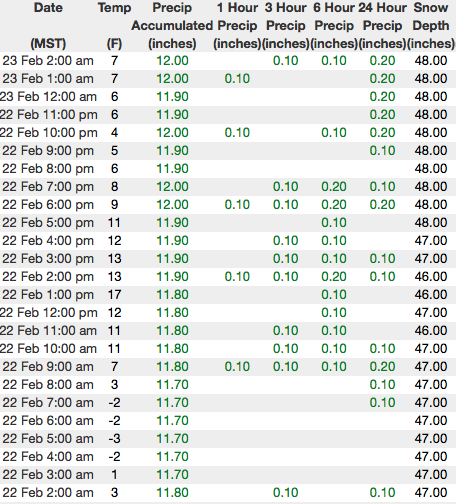Select the 22 Feb 10:00 pm date cell
The image size is (456, 504).
tap(49, 133)
